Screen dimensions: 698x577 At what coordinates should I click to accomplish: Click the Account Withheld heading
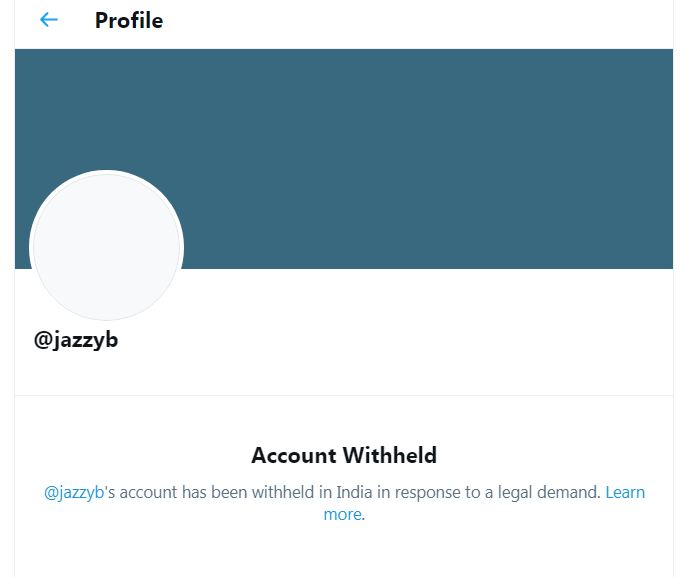(344, 456)
